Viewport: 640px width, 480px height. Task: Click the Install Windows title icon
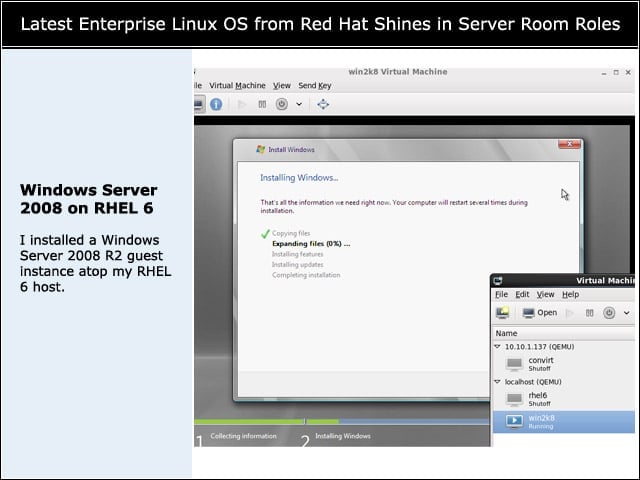click(260, 149)
